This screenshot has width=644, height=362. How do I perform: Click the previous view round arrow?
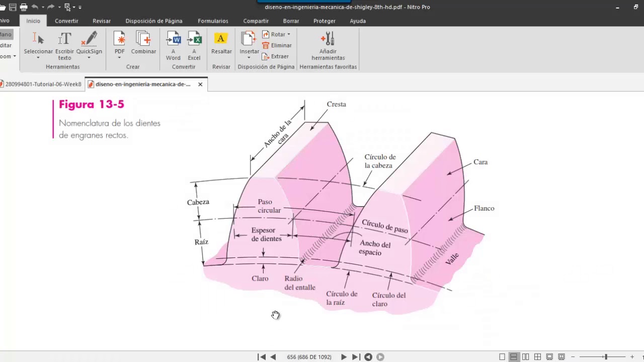coord(368,357)
